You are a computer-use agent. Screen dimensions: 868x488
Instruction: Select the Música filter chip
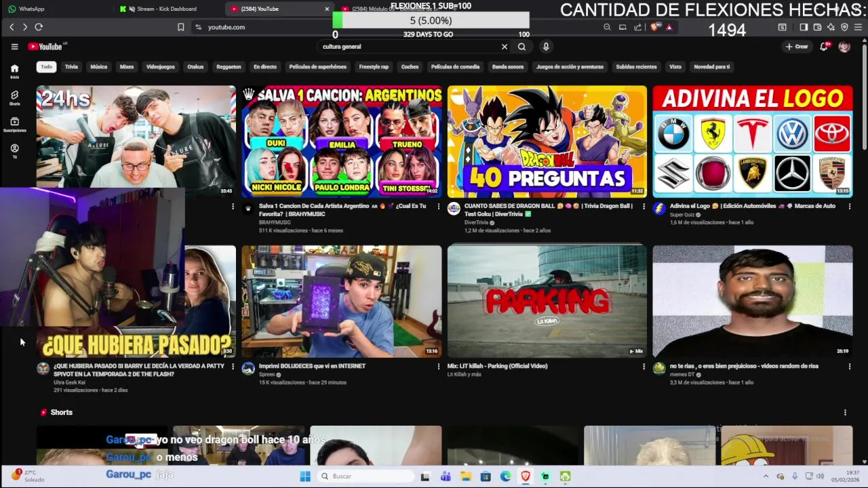99,66
